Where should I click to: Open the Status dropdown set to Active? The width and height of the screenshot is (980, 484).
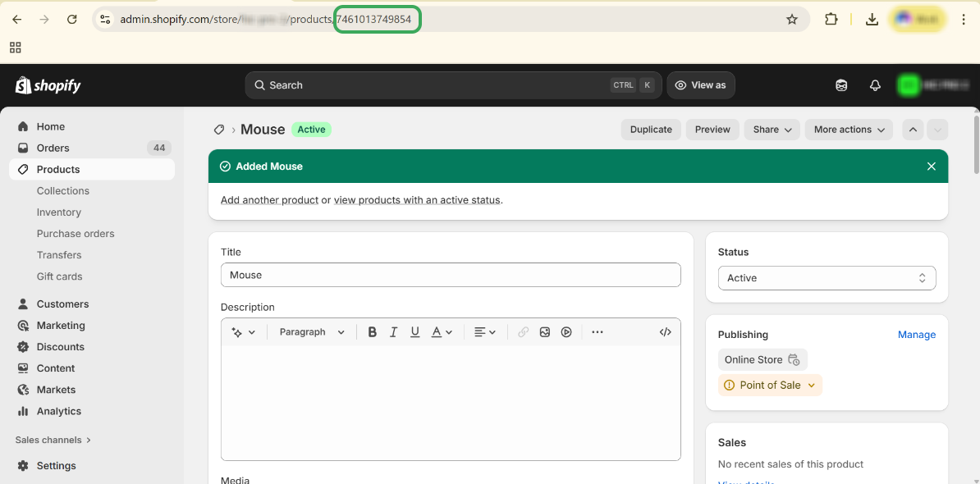pos(827,278)
